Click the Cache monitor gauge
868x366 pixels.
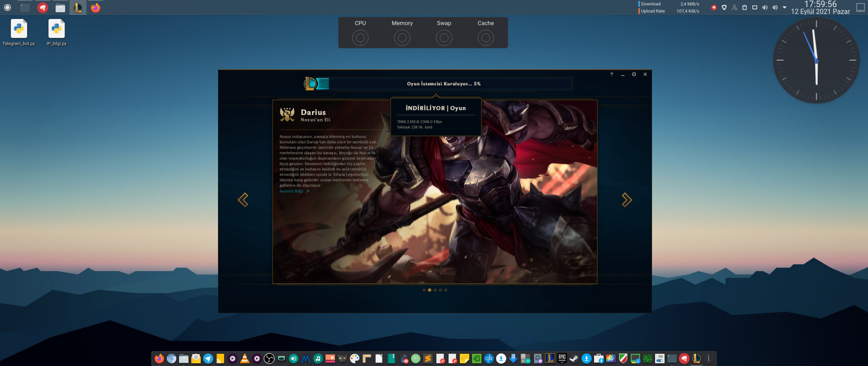486,38
